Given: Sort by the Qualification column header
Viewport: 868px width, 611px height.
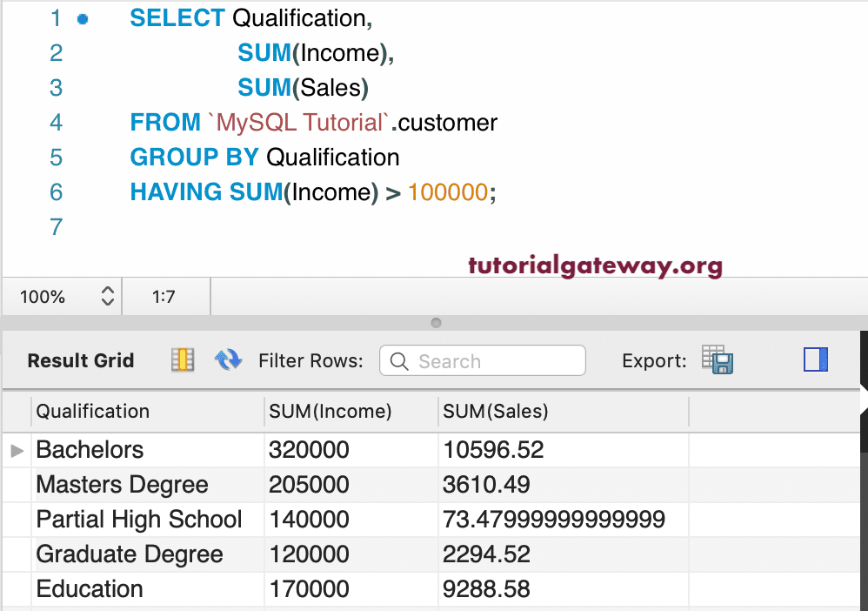Looking at the screenshot, I should [93, 411].
